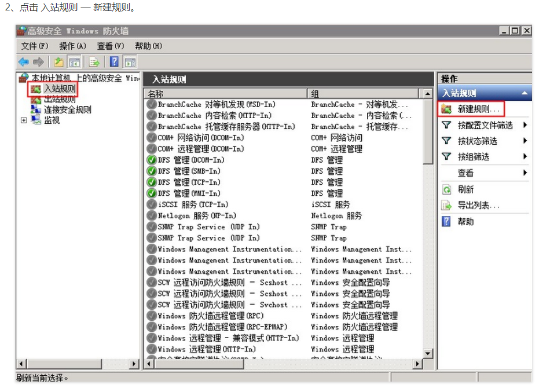Open the 查看(V) menu
The image size is (550, 392).
pos(110,46)
